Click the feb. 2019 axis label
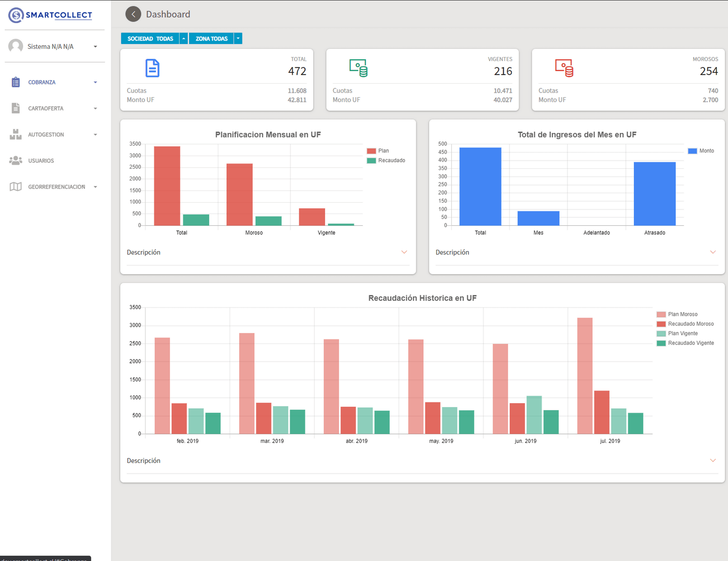This screenshot has height=561, width=728. pyautogui.click(x=188, y=441)
